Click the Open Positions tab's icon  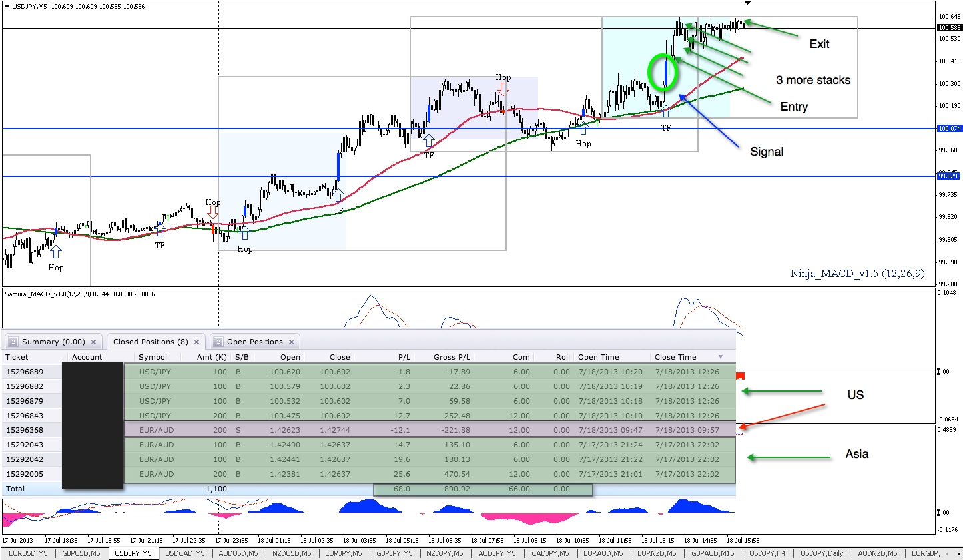pyautogui.click(x=218, y=342)
